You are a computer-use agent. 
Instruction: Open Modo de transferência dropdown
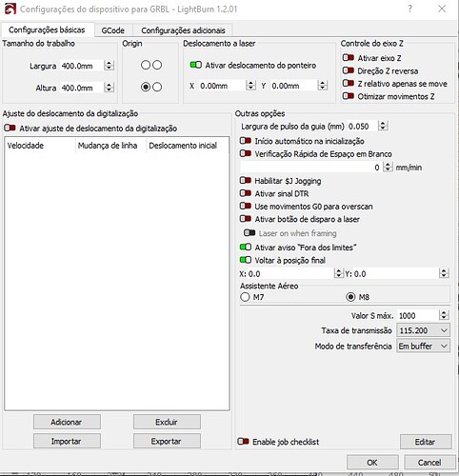coord(423,346)
